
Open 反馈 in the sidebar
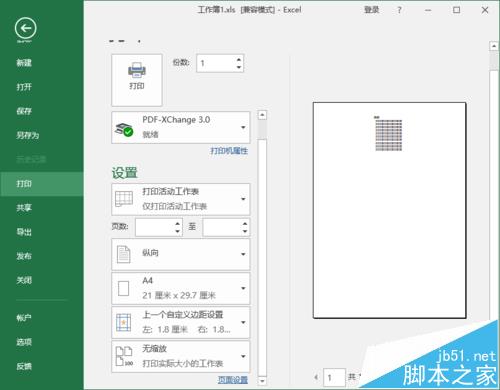24,366
